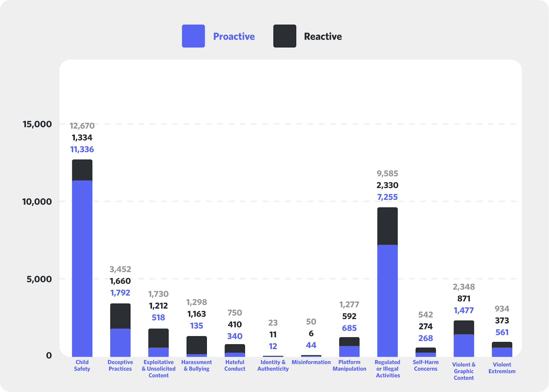Screen dimensions: 549x392
Task: Select the Regulated Activities blue bar segment
Action: (x=387, y=300)
